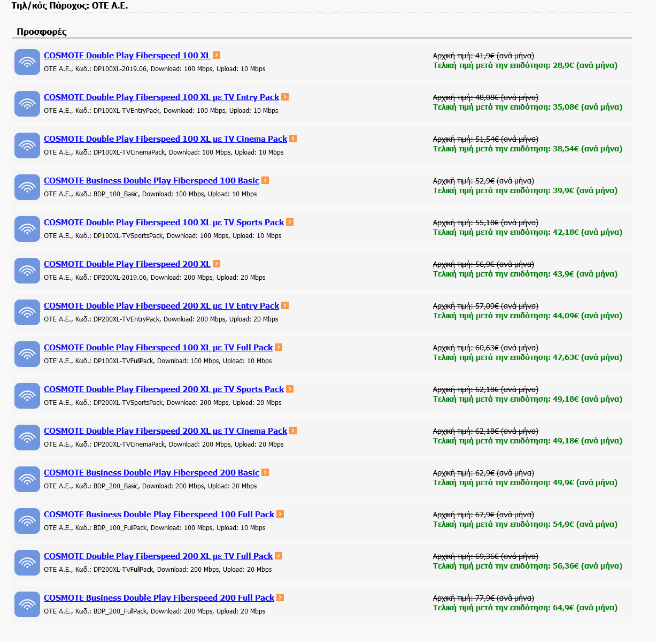Click the wifi icon for DP100XL-TVFullPack offer
This screenshot has width=656, height=644.
(27, 354)
